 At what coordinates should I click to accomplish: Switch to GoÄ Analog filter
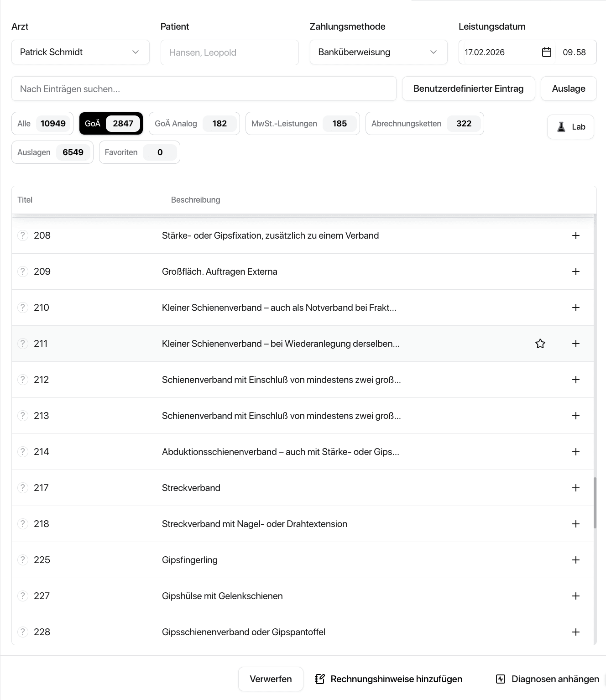194,124
